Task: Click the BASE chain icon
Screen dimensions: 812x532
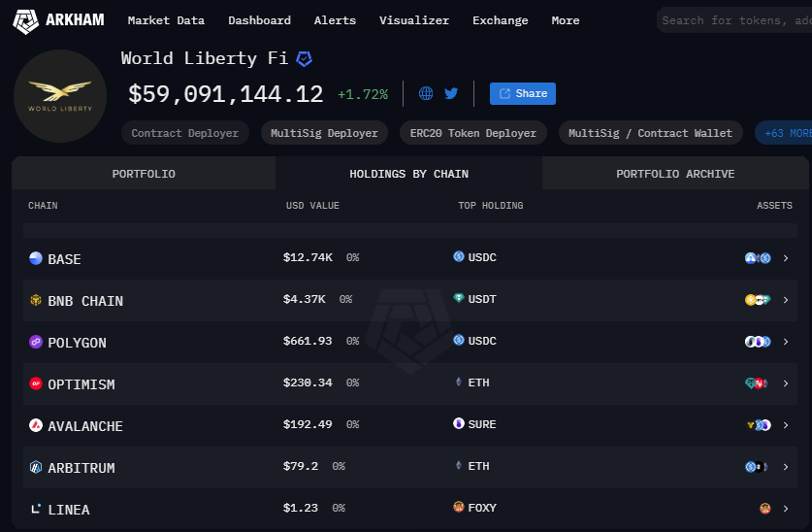Action: tap(36, 259)
